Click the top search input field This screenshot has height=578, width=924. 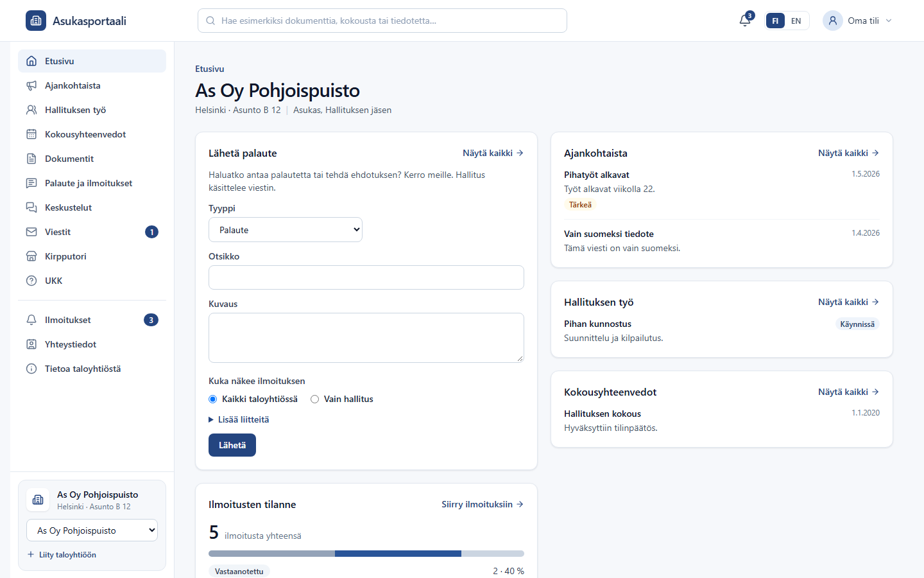[x=382, y=21]
